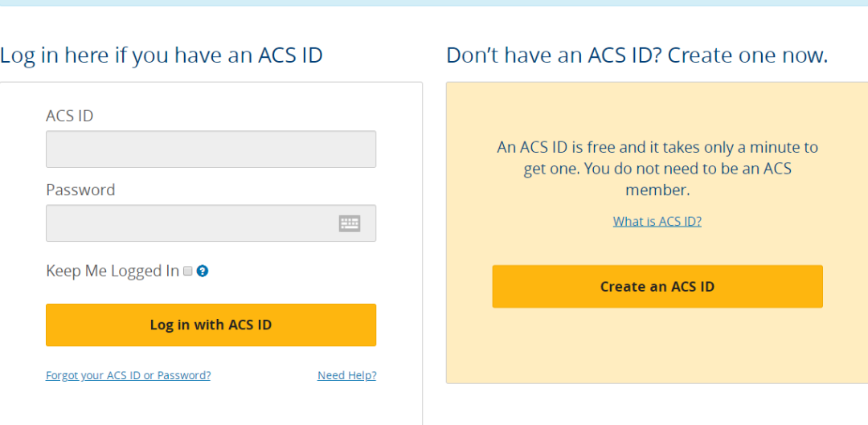868x425 pixels.
Task: Click the An ACS ID is free paragraph
Action: tap(657, 169)
